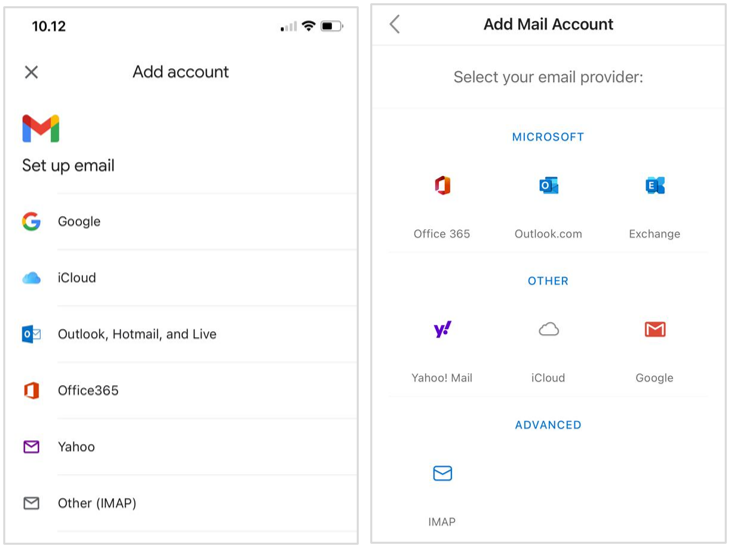
Task: Select the red envelope Google provider icon
Action: click(x=655, y=330)
